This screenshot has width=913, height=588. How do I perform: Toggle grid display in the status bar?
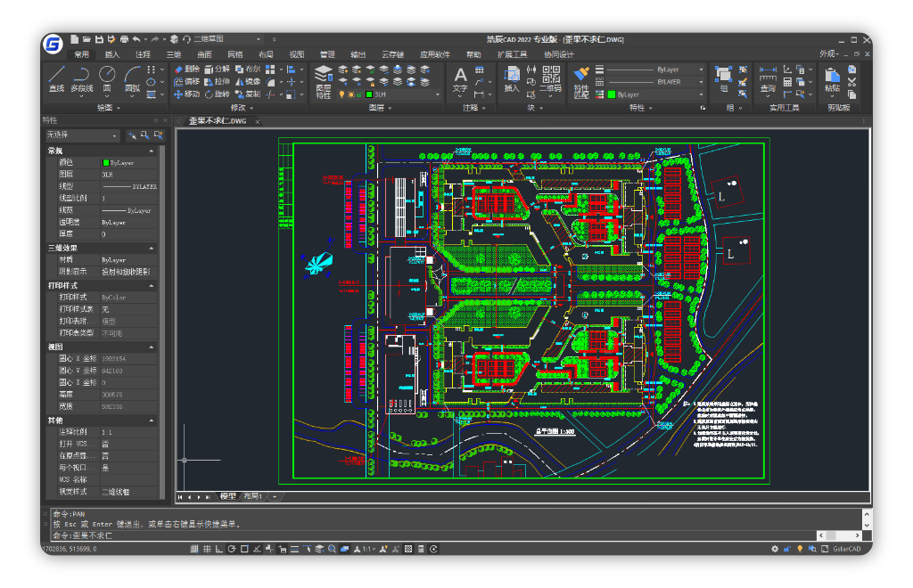pyautogui.click(x=207, y=549)
